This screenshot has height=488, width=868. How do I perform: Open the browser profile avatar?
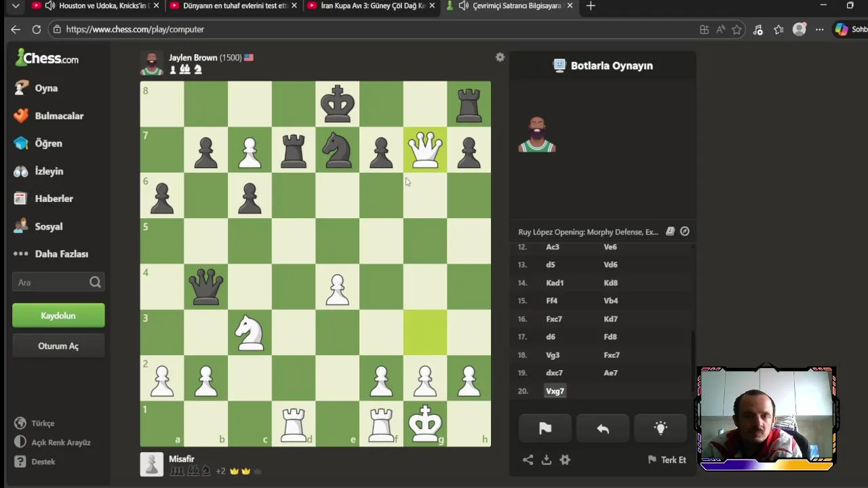pos(800,29)
